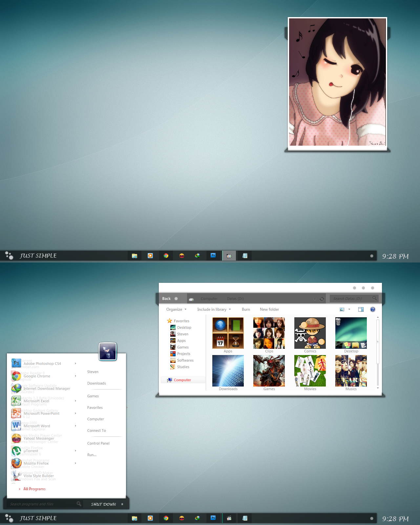This screenshot has width=420, height=525.
Task: Open the Notepad icon in the upper taskbar
Action: pos(245,256)
